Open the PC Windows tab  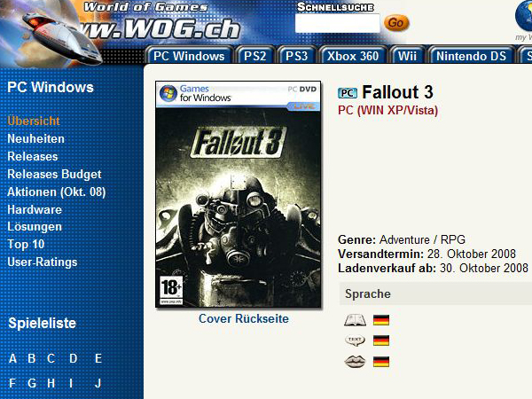coord(189,56)
